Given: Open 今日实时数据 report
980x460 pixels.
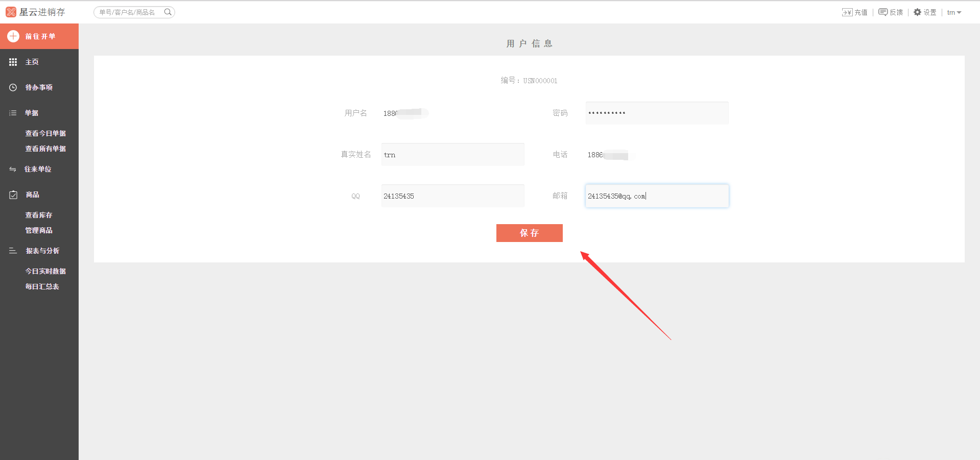Looking at the screenshot, I should pos(45,271).
